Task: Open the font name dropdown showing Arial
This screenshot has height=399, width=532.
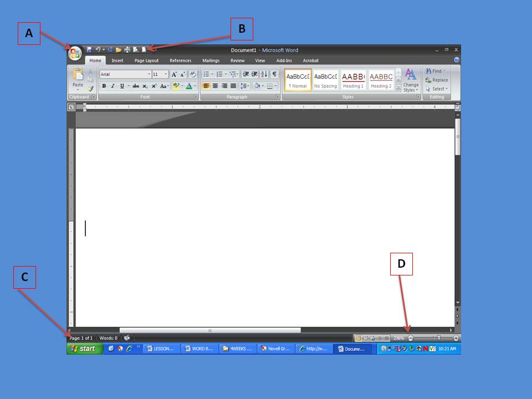Action: click(x=125, y=74)
